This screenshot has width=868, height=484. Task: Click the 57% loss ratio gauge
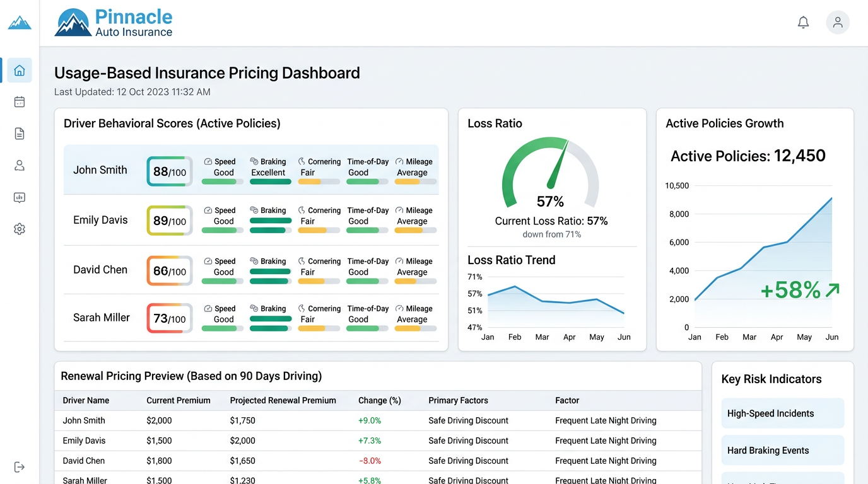550,172
